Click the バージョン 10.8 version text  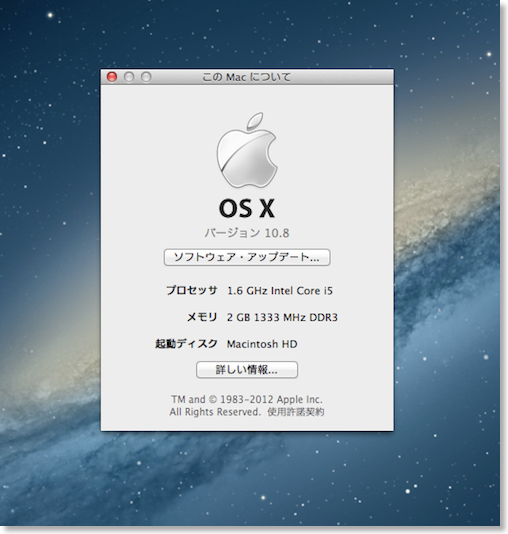coord(247,233)
